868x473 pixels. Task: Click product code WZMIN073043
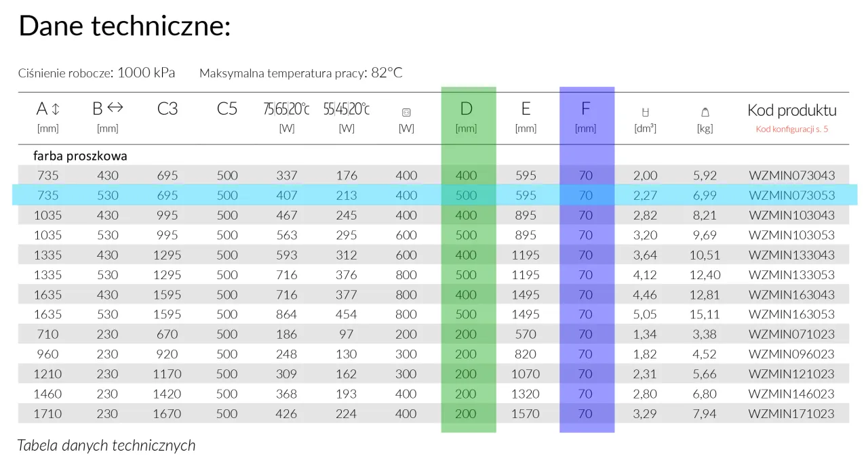791,176
